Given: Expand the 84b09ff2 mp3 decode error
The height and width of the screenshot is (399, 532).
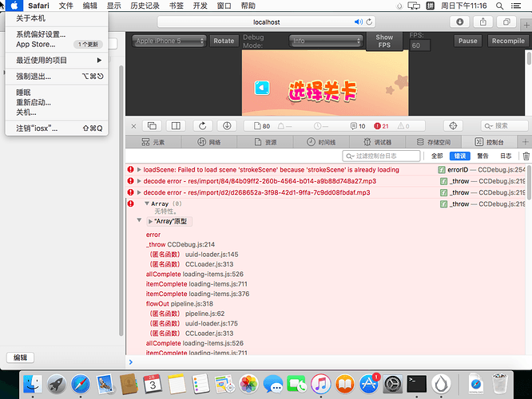Looking at the screenshot, I should point(139,181).
